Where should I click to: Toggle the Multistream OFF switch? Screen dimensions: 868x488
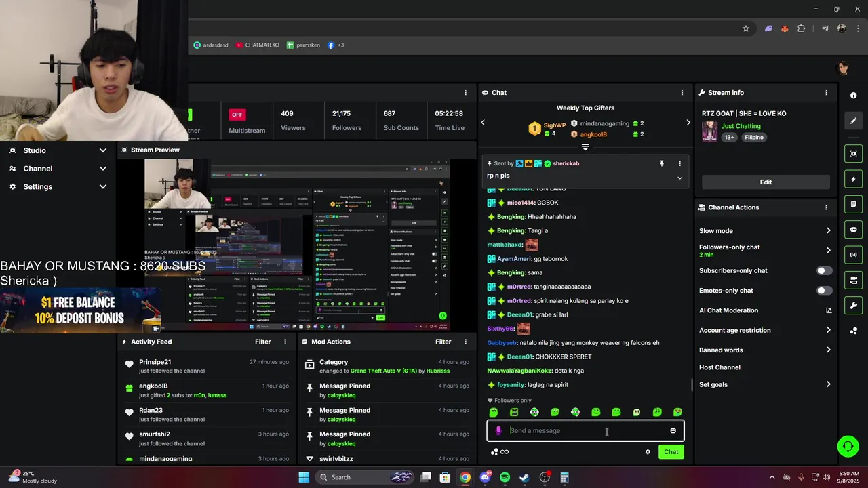click(237, 115)
